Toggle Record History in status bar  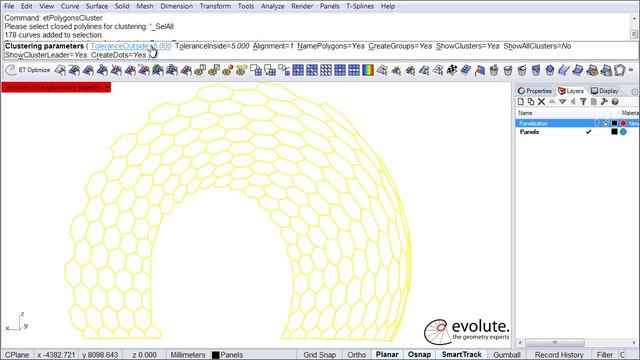click(559, 355)
